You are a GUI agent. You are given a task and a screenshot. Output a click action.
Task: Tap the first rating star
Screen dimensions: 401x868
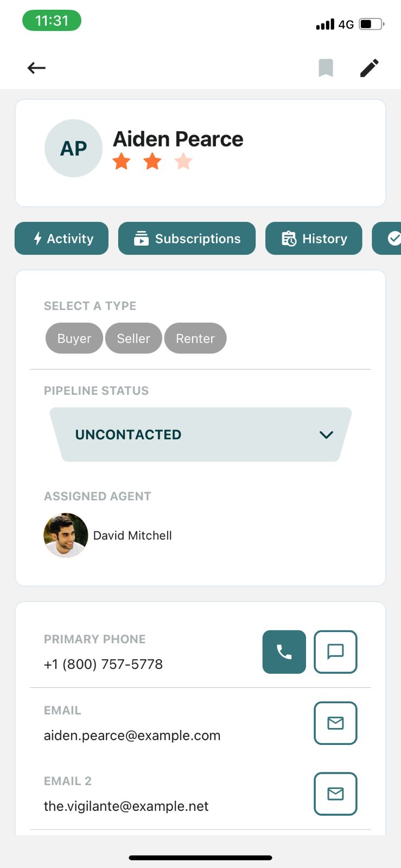coord(122,161)
